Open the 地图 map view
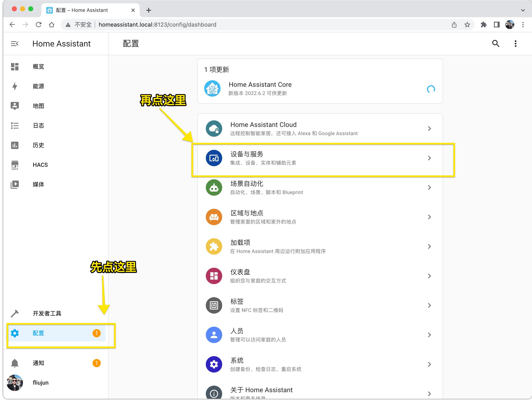The height and width of the screenshot is (402, 532). (x=38, y=106)
